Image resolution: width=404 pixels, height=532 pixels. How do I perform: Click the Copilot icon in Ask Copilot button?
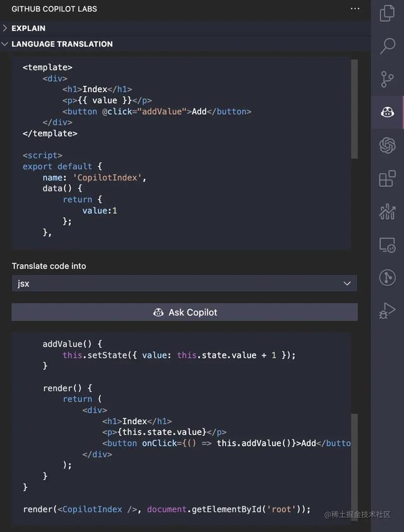pyautogui.click(x=158, y=312)
